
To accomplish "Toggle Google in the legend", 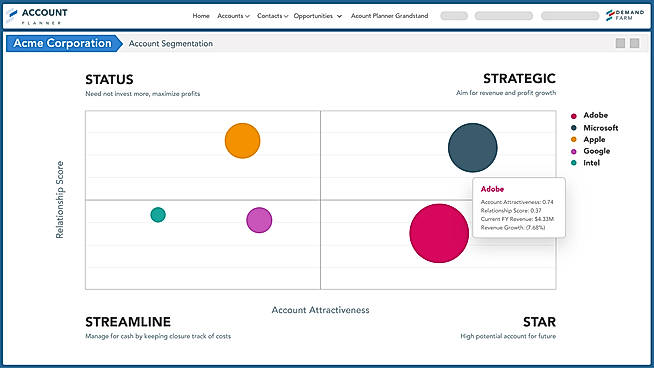I will pyautogui.click(x=590, y=151).
